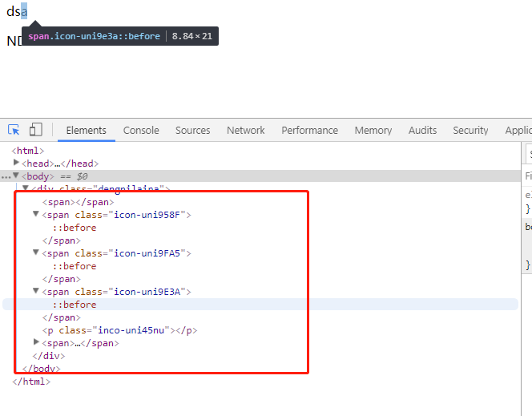Click the icon-uni9E3A class value text
The image size is (532, 416).
pos(147,292)
